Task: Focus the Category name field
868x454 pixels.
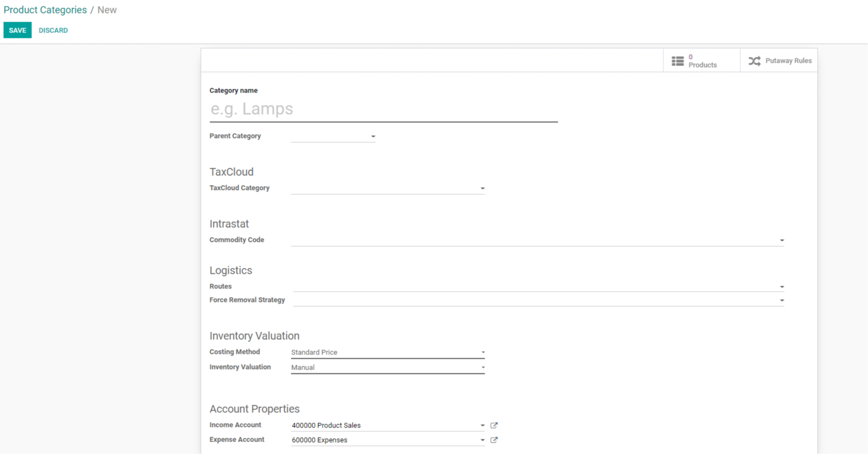Action: coord(383,109)
